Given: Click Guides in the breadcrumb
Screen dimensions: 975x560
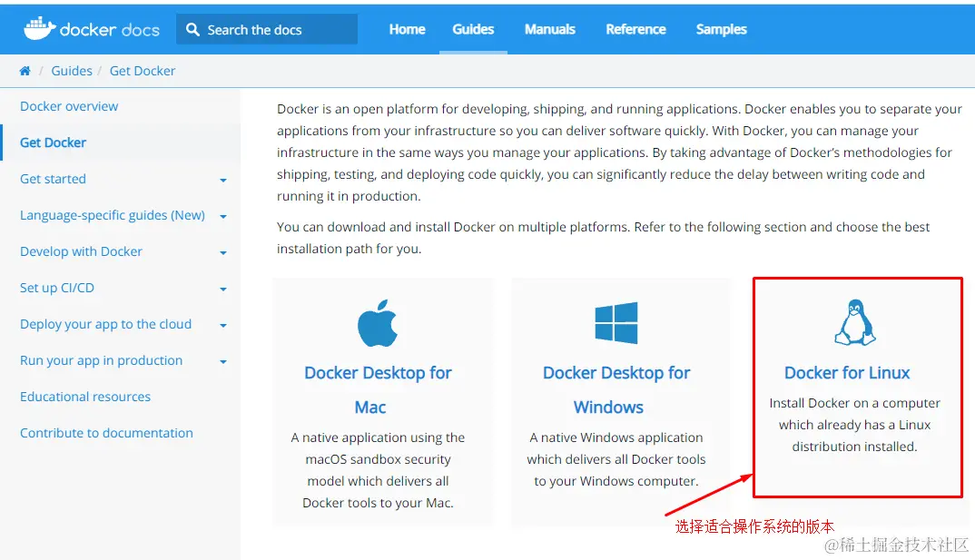Looking at the screenshot, I should tap(72, 71).
